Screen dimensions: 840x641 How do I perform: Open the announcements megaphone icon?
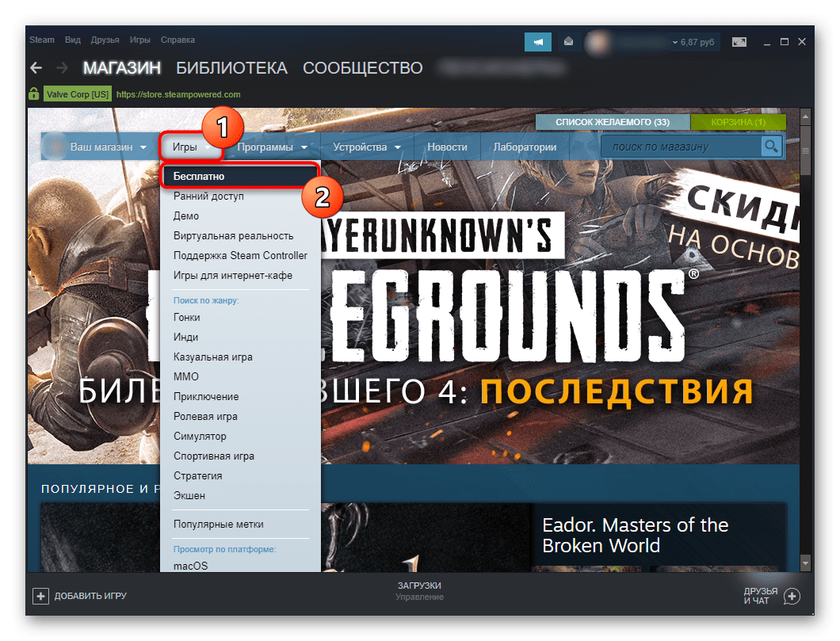pyautogui.click(x=538, y=41)
